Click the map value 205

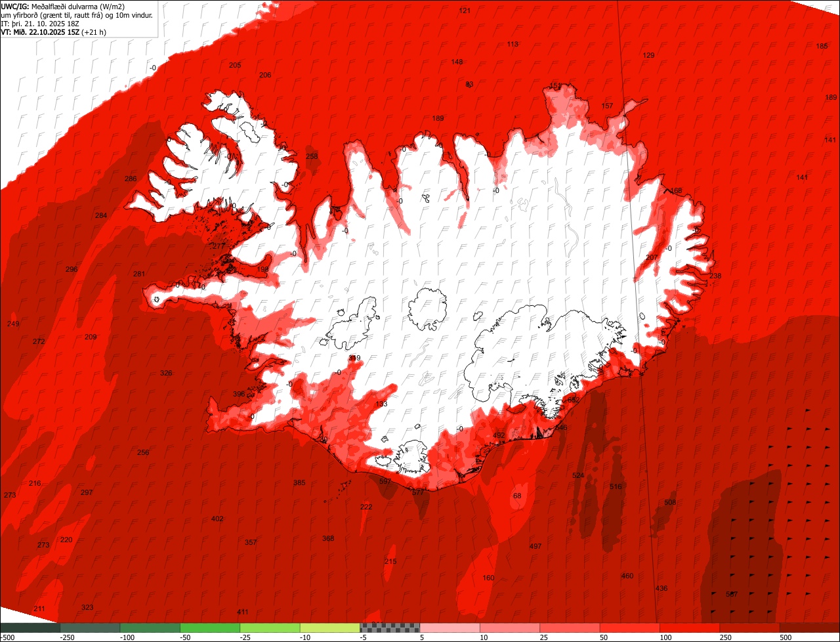click(235, 65)
